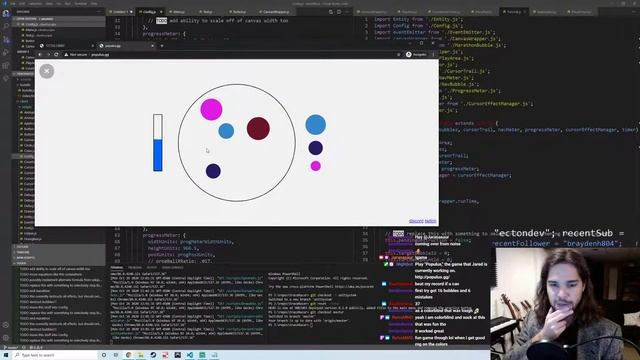Click the browser Back arrow

(x=40, y=54)
